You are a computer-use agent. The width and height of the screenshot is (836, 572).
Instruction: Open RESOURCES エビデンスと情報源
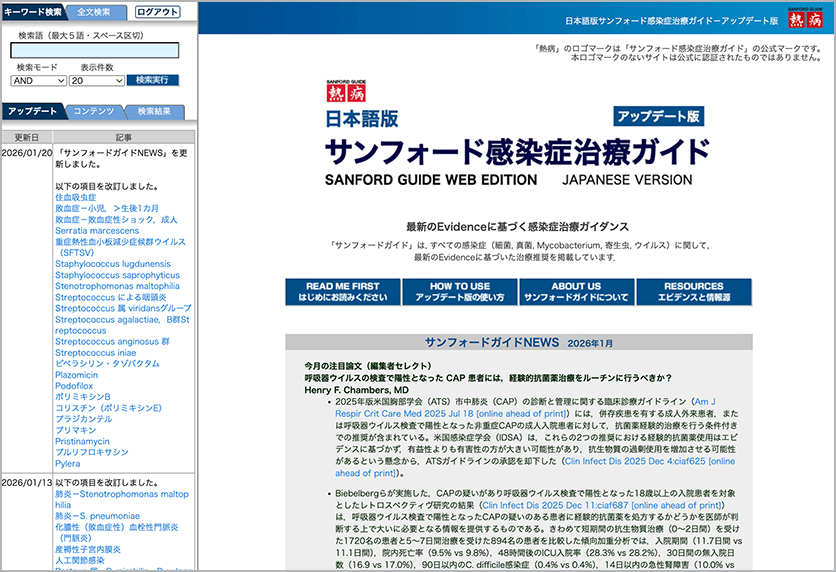[x=694, y=292]
